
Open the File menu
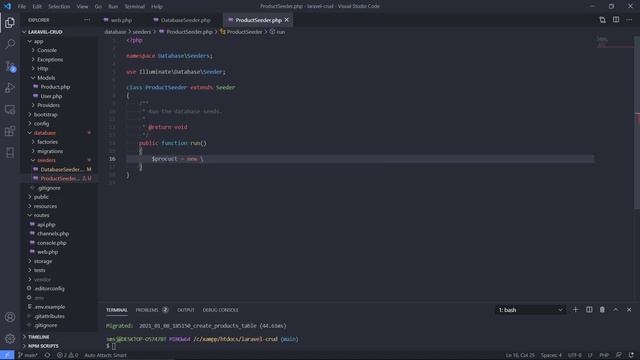click(x=22, y=7)
